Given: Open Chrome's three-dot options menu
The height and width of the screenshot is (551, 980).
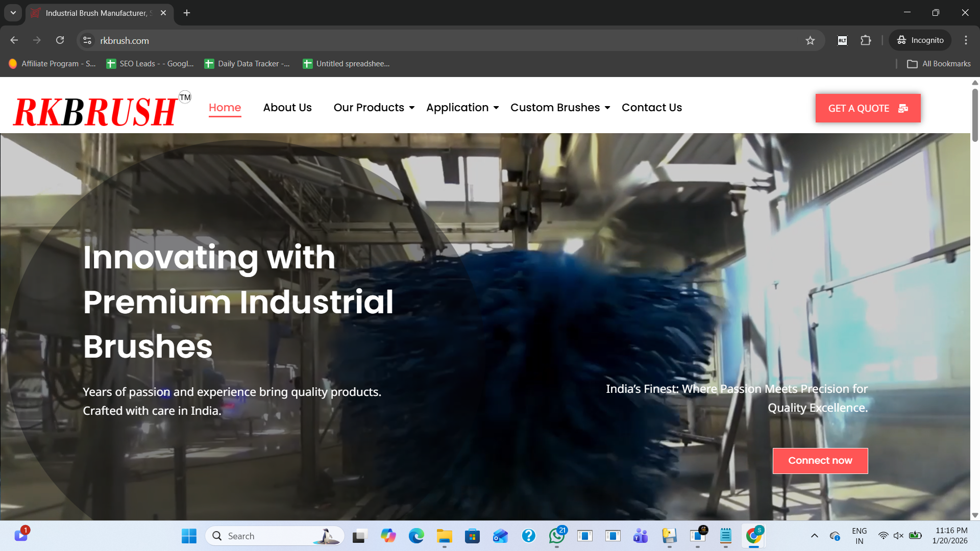Looking at the screenshot, I should coord(965,40).
